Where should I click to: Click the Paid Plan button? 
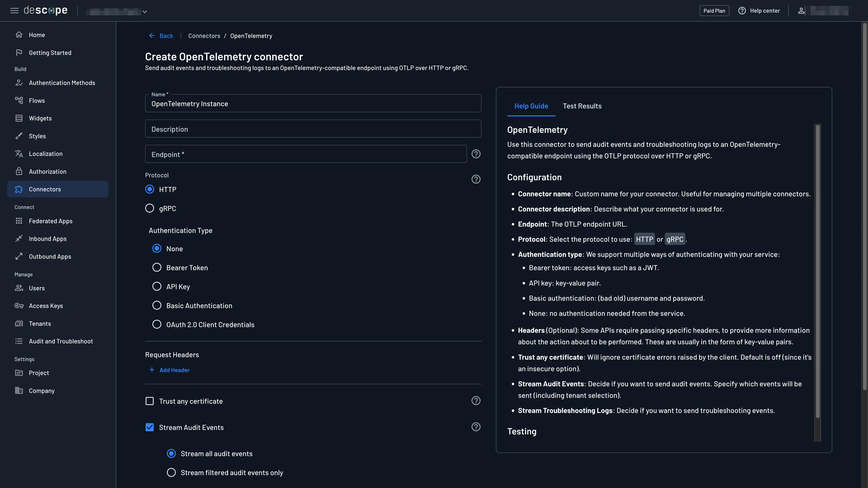714,11
